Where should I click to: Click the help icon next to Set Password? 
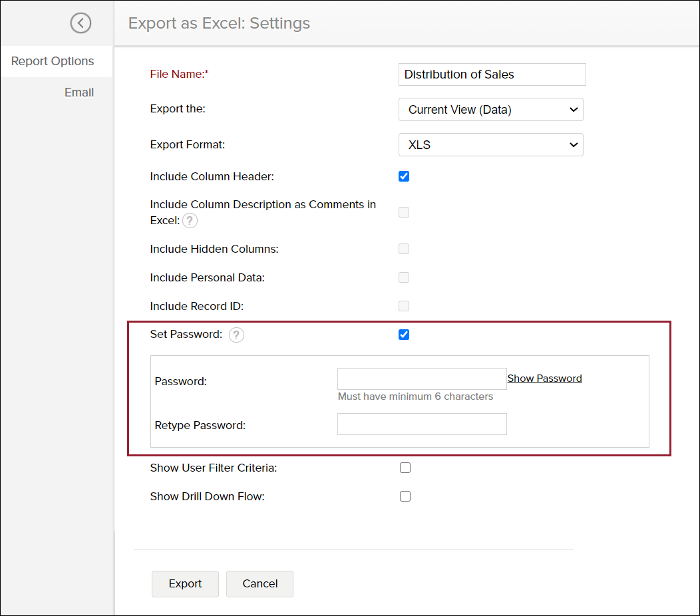click(x=236, y=335)
